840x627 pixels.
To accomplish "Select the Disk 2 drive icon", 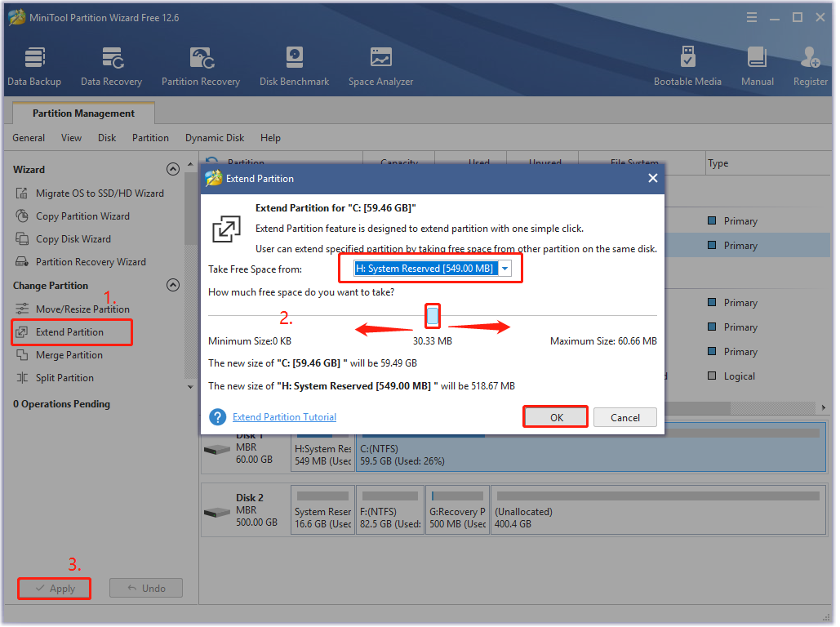I will (217, 513).
